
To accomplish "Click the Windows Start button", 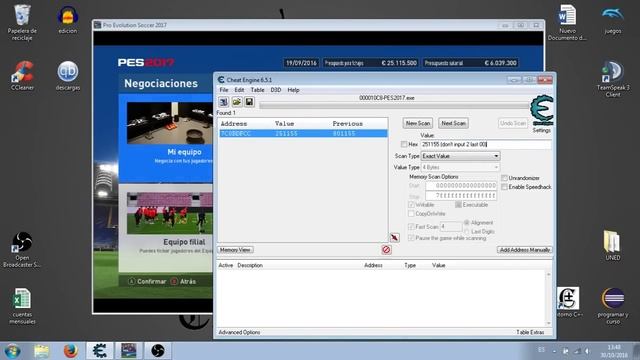I will [12, 351].
